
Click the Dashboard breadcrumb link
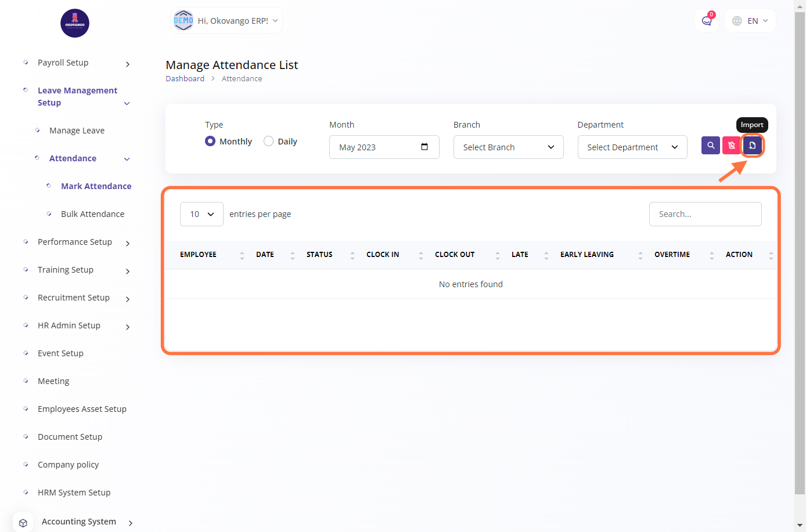[x=185, y=79]
